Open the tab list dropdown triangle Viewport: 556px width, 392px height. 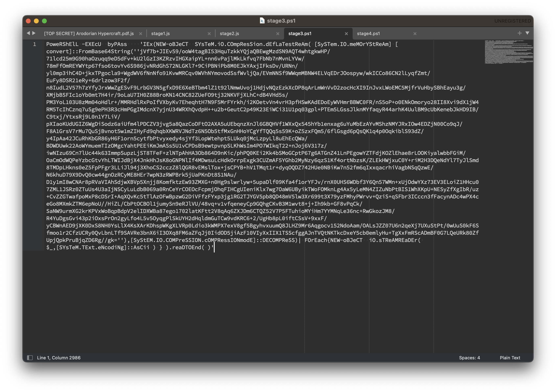[527, 33]
